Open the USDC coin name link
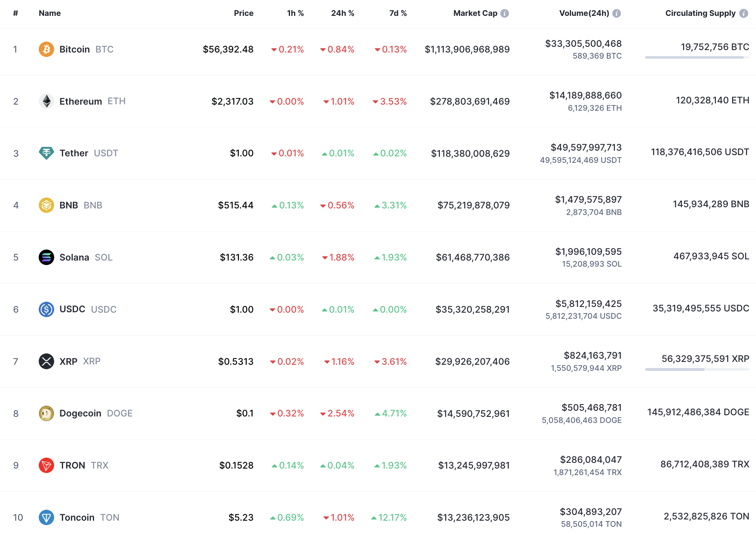The image size is (756, 539). (73, 309)
